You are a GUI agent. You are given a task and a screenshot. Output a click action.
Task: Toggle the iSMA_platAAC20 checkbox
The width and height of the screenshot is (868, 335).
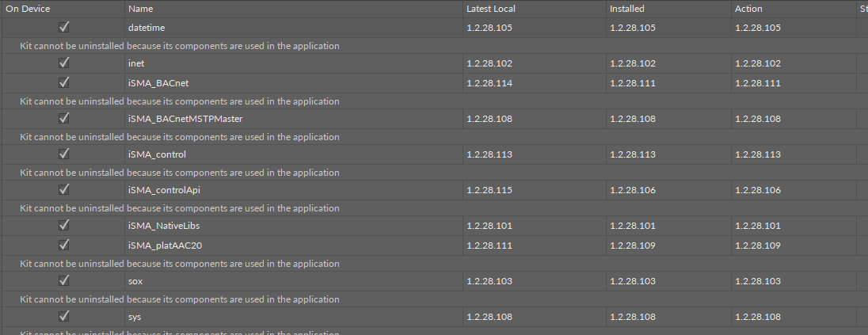click(64, 245)
